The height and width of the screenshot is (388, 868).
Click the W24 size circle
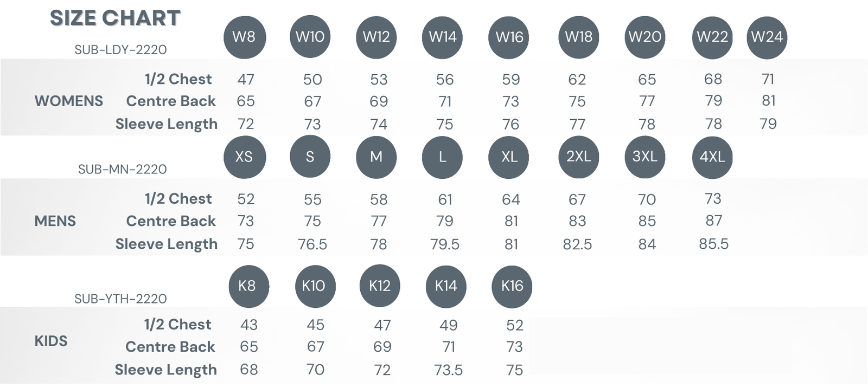coord(767,37)
